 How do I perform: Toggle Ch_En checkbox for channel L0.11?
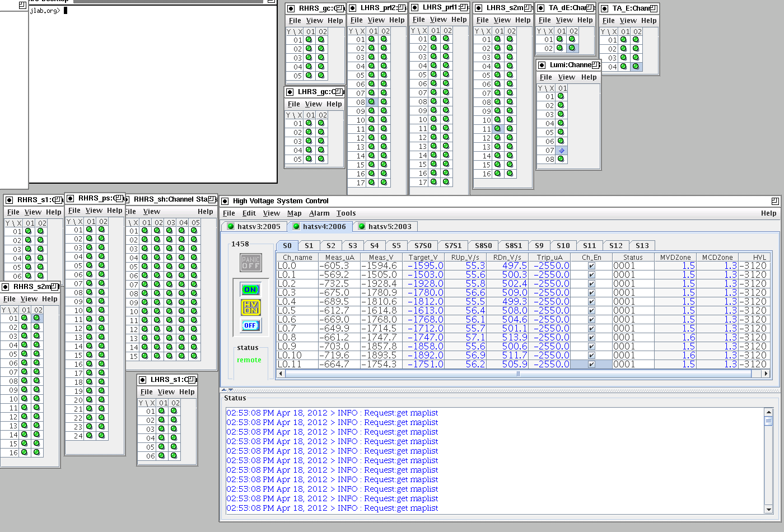(591, 365)
